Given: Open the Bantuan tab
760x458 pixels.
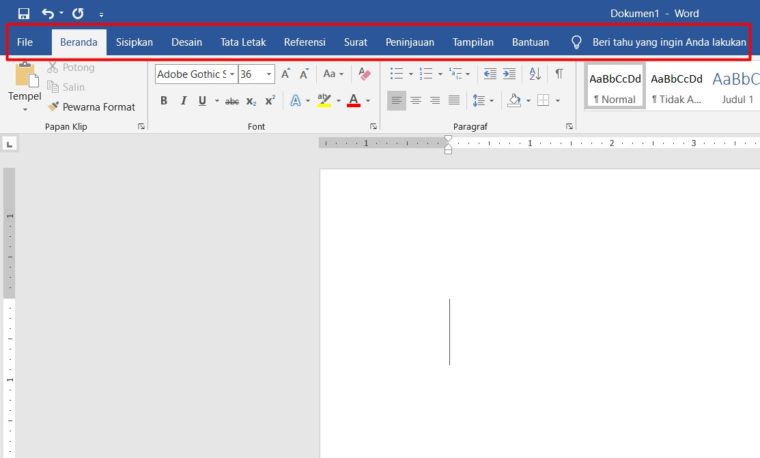Looking at the screenshot, I should pos(530,42).
